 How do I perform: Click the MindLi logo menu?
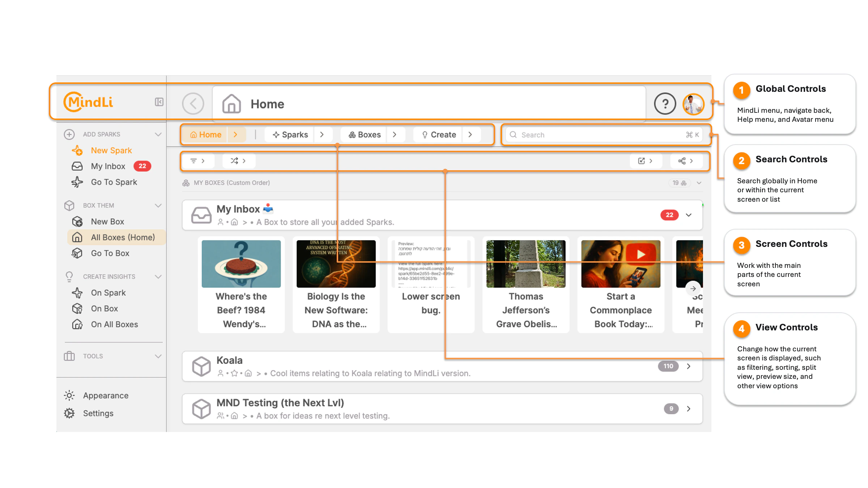click(88, 102)
